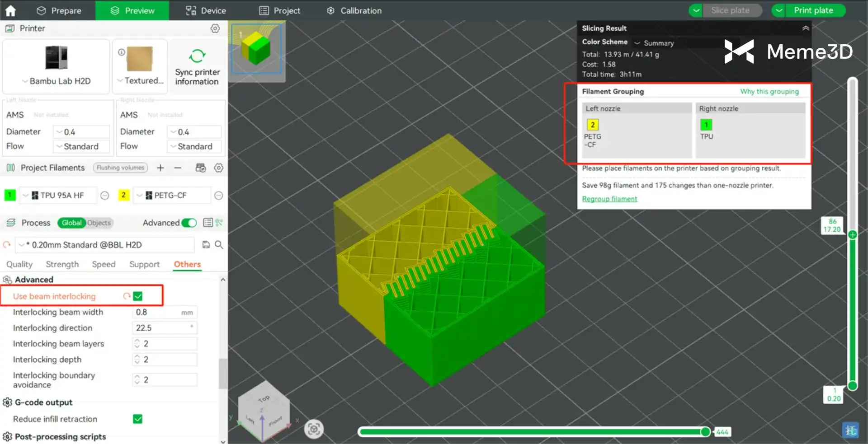
Task: Remove a filament with minus icon
Action: pyautogui.click(x=178, y=168)
